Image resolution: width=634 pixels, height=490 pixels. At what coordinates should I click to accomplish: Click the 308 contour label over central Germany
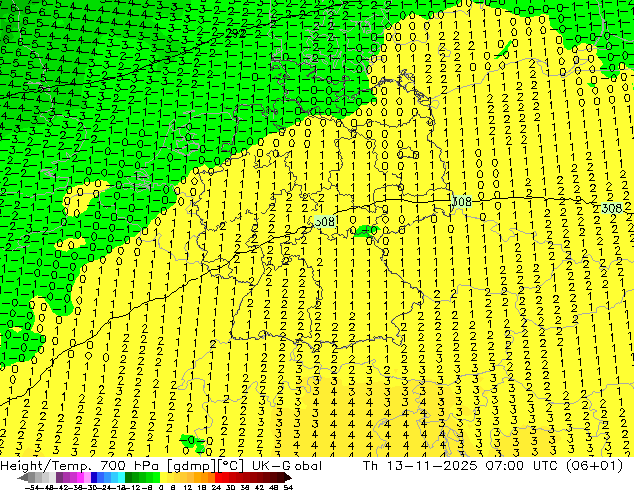point(325,221)
